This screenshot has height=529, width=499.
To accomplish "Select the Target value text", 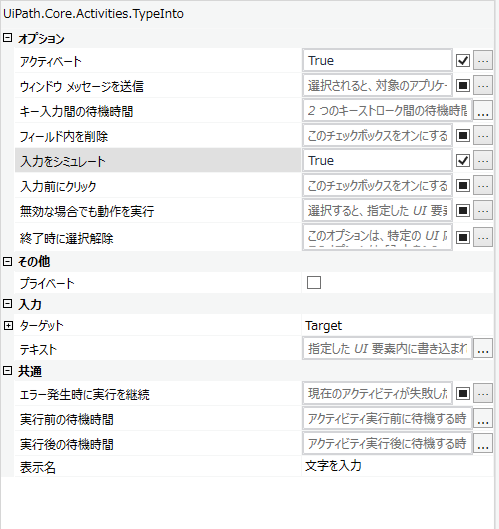I will (323, 326).
